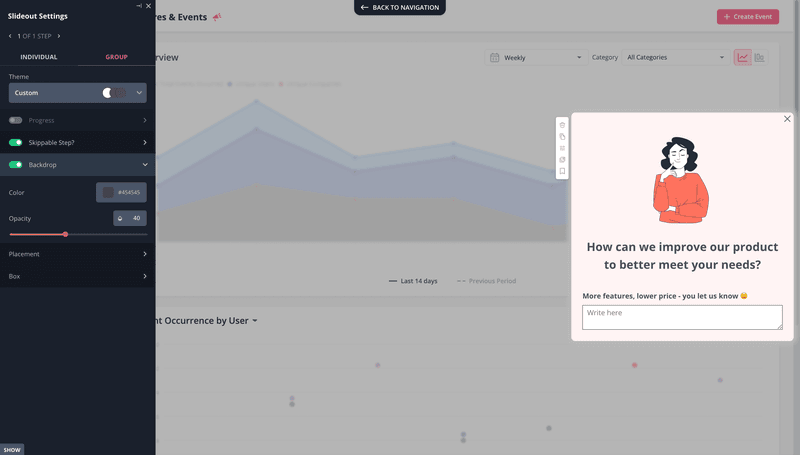
Task: Click the 'How can we improve' heading
Action: (682, 256)
